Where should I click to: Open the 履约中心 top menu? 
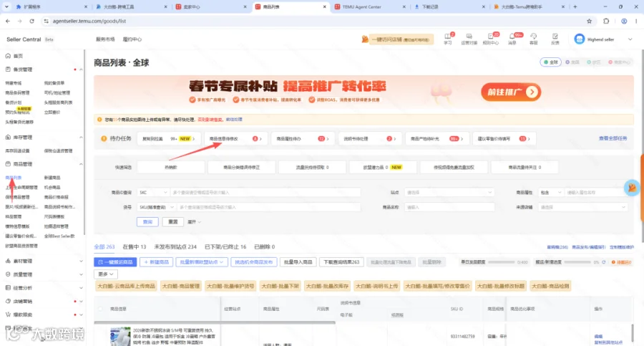click(132, 39)
